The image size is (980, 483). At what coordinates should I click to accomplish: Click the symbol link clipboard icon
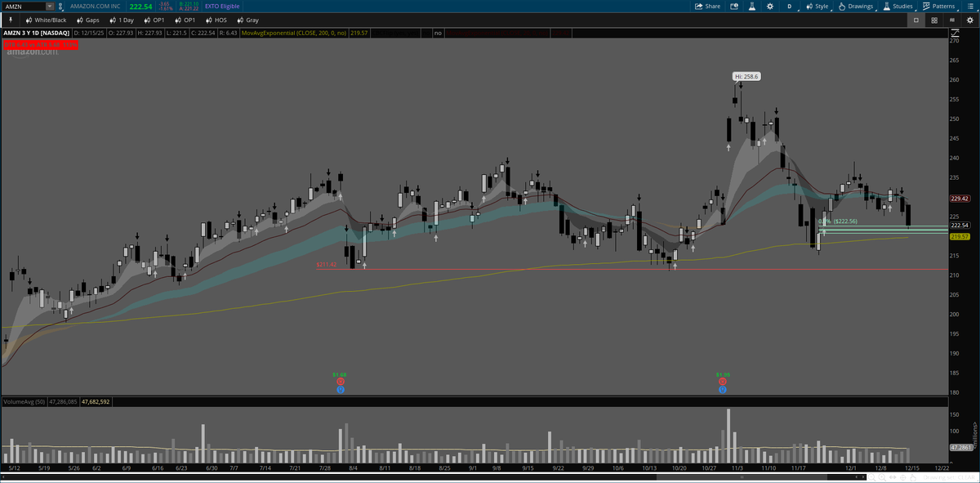(x=60, y=6)
